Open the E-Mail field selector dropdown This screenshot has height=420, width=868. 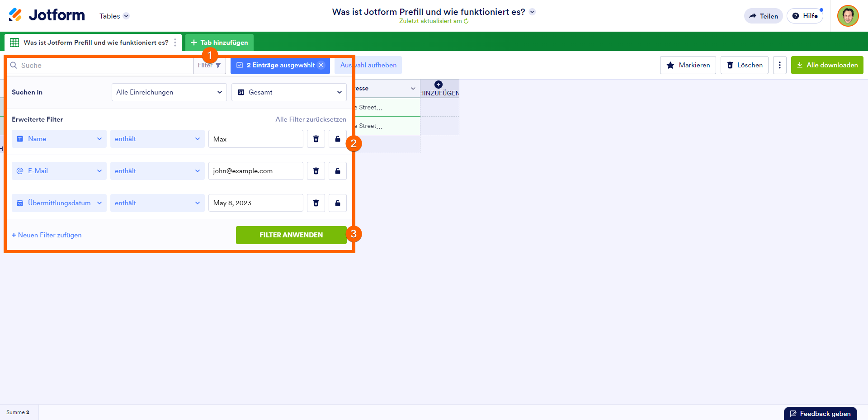click(59, 171)
